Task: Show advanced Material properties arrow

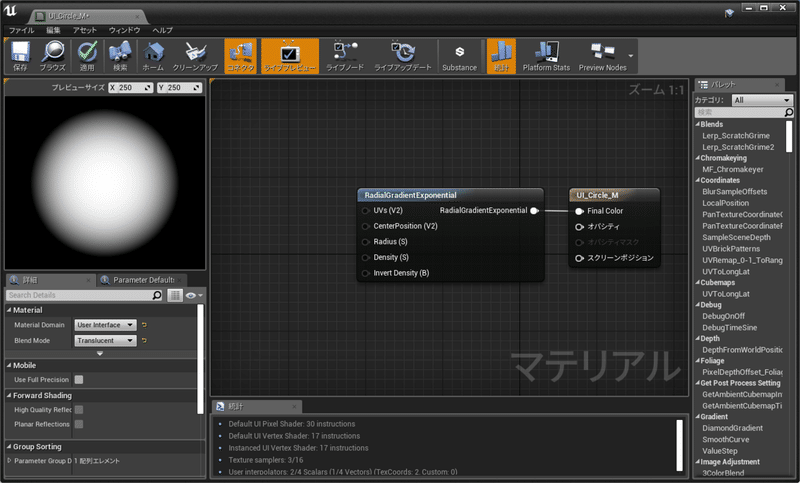Action: (x=100, y=353)
